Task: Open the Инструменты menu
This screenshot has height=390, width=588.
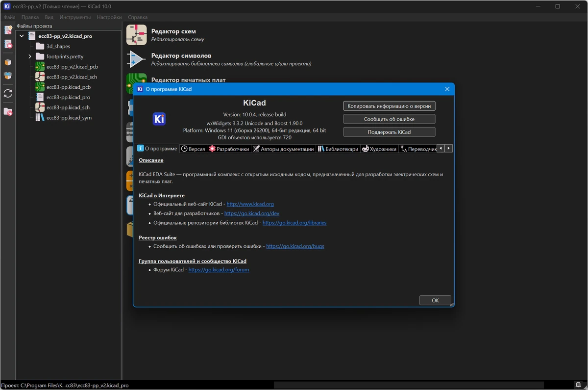Action: (x=75, y=17)
